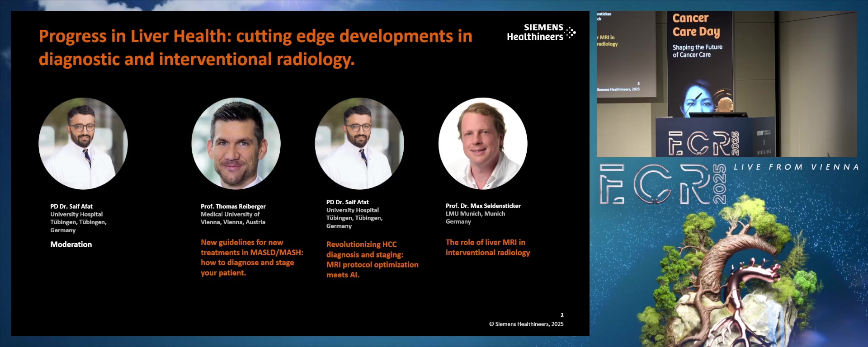Click 'New guidelines for new treatments in MASLD/MASH' talk title
This screenshot has width=868, height=347.
[252, 258]
